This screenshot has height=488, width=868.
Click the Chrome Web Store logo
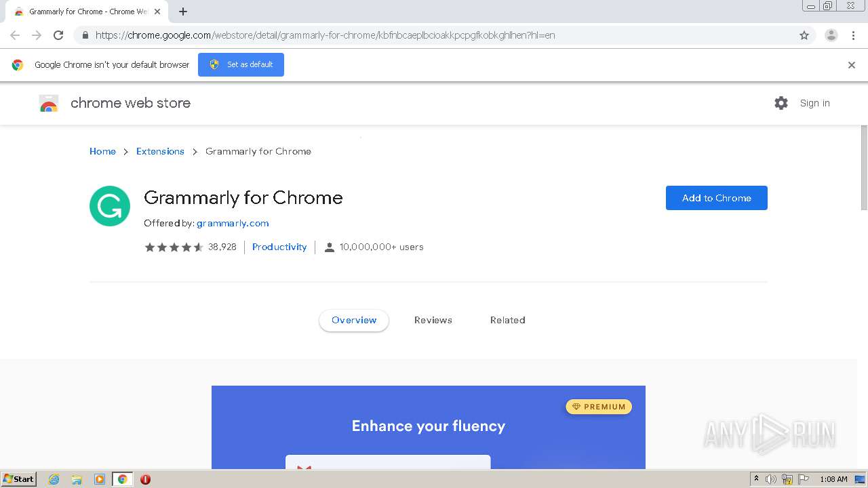pos(49,103)
